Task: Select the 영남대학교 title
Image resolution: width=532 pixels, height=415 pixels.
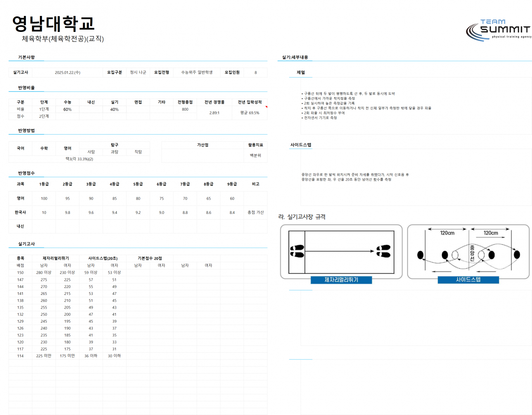Action: (53, 24)
